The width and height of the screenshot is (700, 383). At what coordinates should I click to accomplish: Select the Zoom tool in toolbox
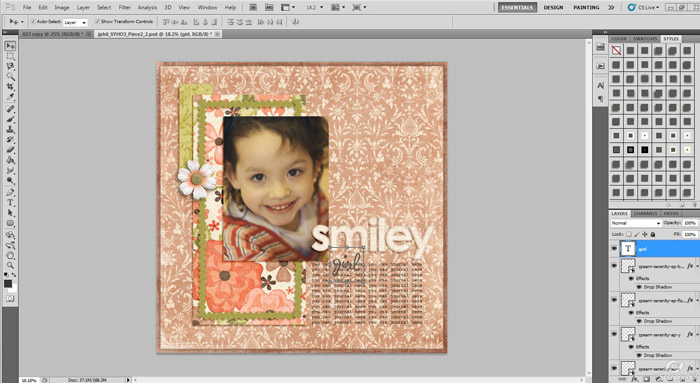(10, 266)
